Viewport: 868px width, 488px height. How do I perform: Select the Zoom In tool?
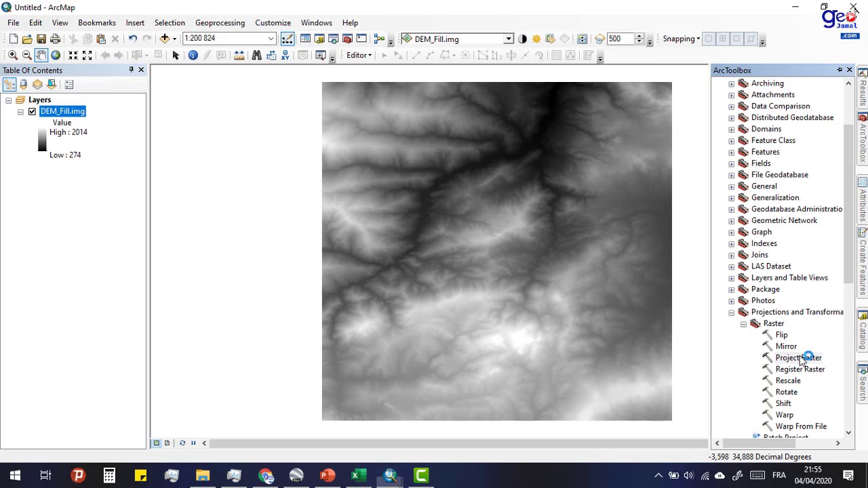pyautogui.click(x=13, y=55)
